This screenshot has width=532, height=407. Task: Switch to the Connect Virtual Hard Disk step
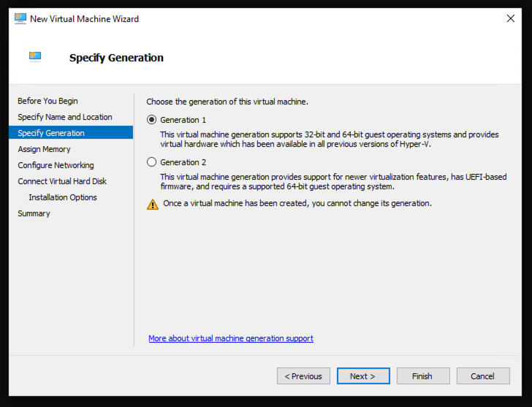[x=62, y=181]
